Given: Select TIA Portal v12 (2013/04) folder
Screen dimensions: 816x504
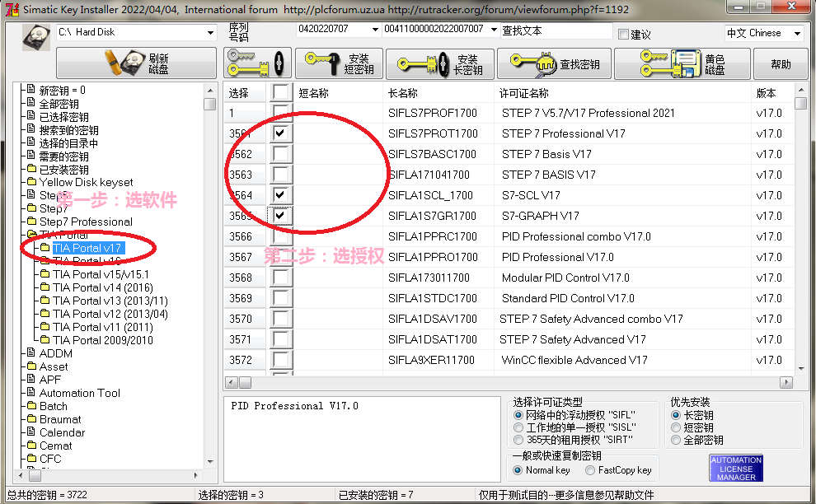Looking at the screenshot, I should coord(110,314).
